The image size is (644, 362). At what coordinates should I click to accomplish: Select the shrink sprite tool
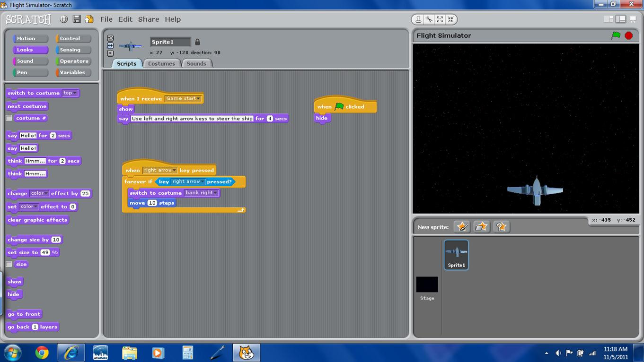450,19
